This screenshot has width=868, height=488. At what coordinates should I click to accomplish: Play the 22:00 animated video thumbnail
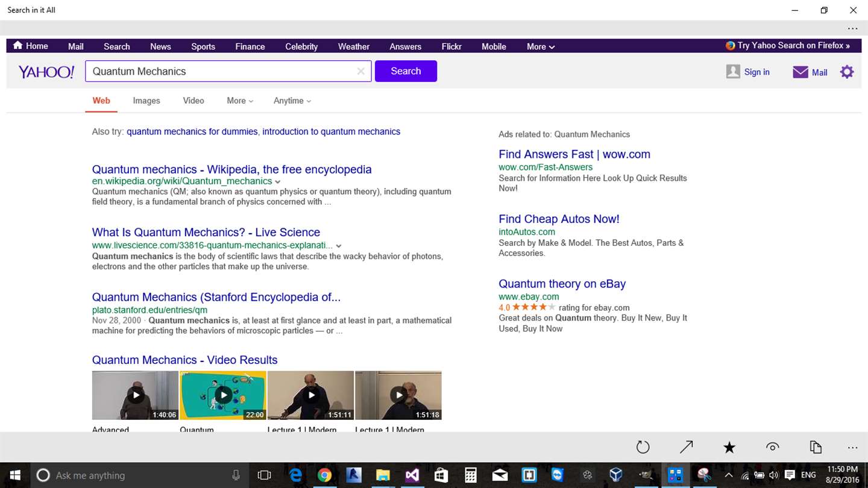tap(223, 395)
